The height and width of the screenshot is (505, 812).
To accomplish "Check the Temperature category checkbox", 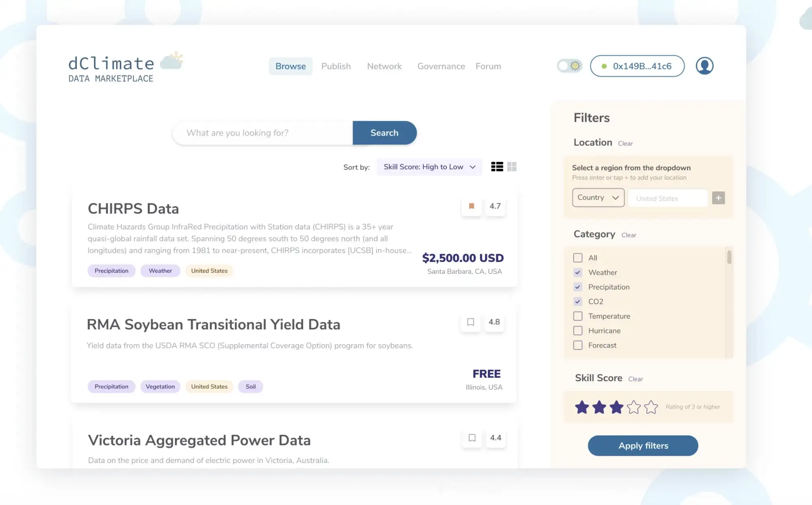I will [578, 316].
